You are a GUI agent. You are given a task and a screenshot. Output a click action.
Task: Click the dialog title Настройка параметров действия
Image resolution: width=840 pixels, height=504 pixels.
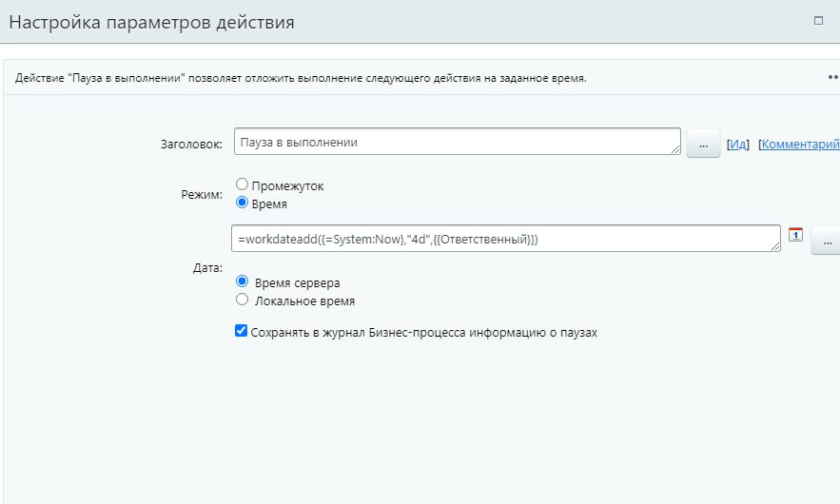point(151,22)
